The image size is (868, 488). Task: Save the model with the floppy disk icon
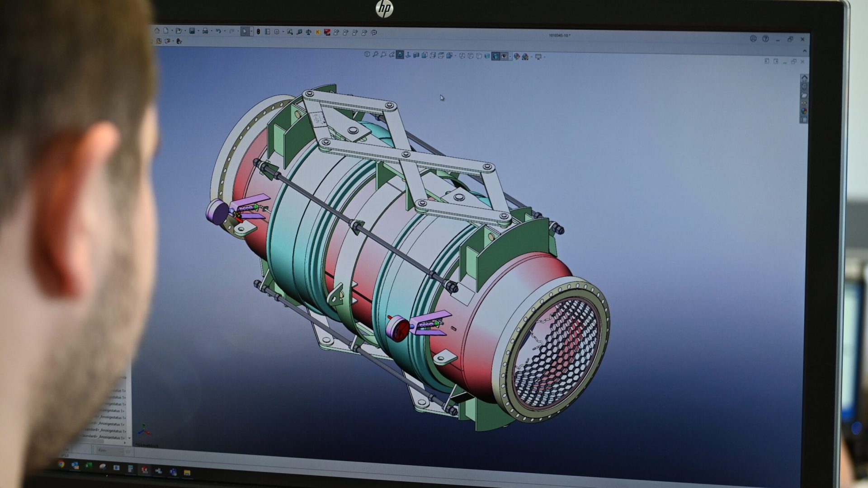192,31
